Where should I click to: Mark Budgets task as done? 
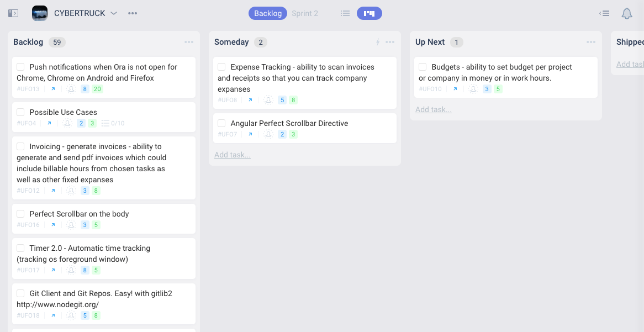423,67
